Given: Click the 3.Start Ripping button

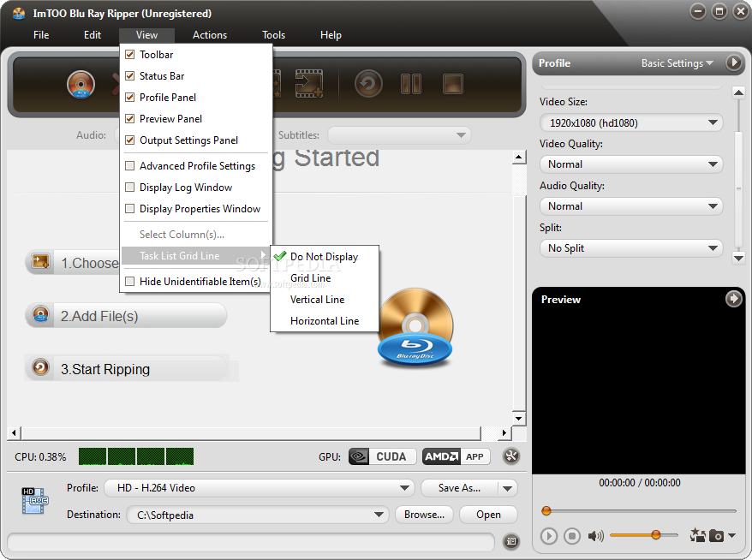Looking at the screenshot, I should (126, 368).
